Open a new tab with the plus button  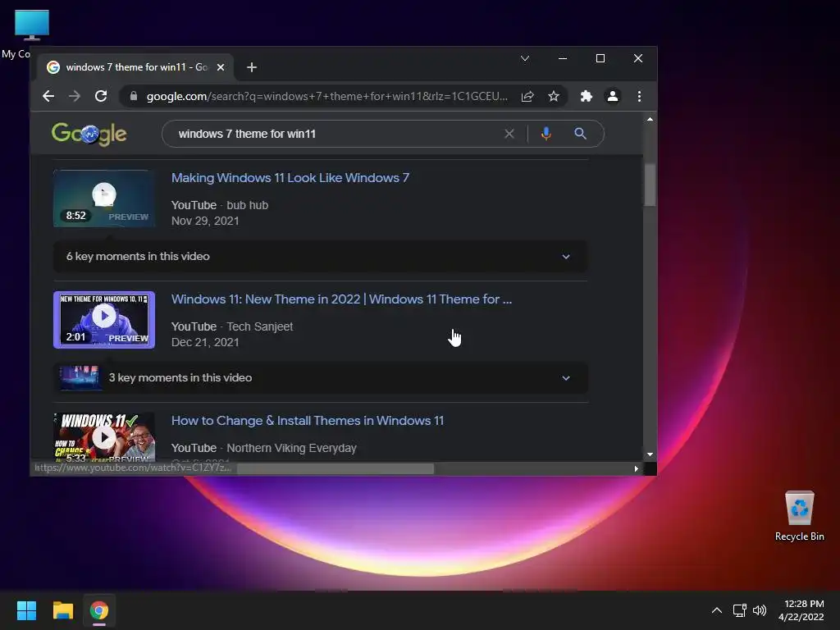pyautogui.click(x=252, y=67)
